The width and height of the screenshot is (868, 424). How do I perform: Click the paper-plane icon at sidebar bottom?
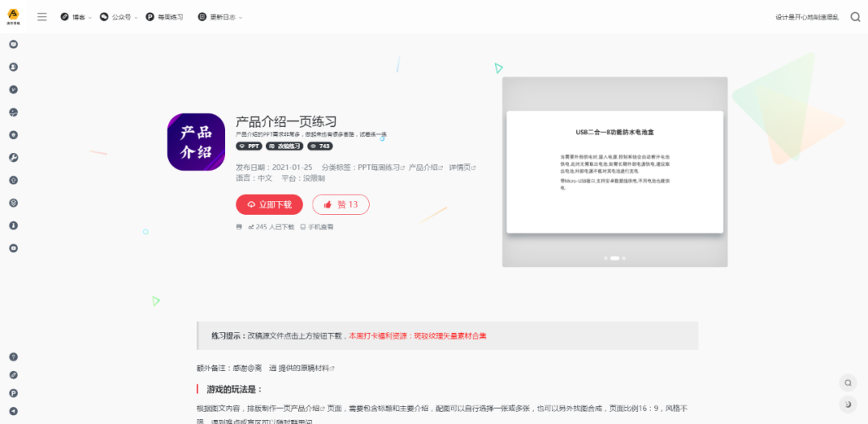(x=14, y=411)
